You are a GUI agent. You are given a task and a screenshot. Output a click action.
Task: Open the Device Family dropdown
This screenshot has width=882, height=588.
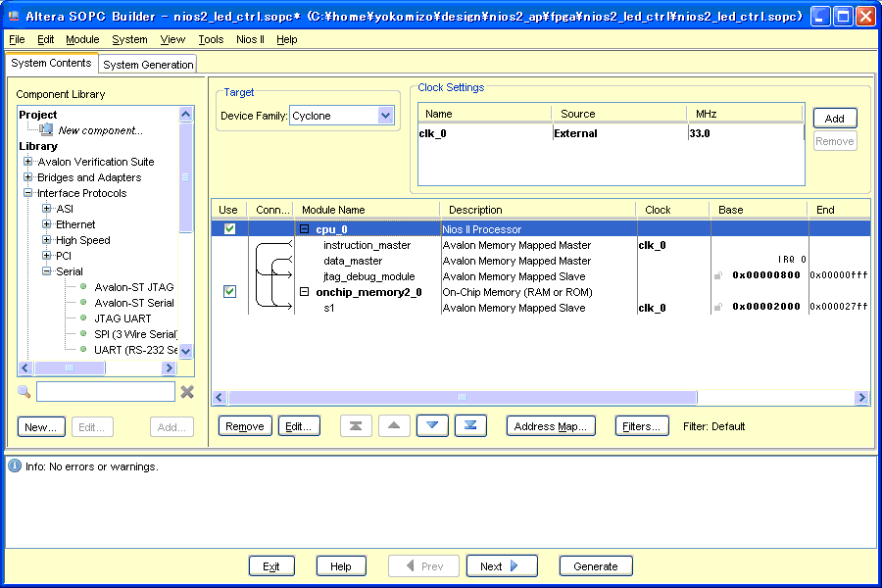point(385,116)
